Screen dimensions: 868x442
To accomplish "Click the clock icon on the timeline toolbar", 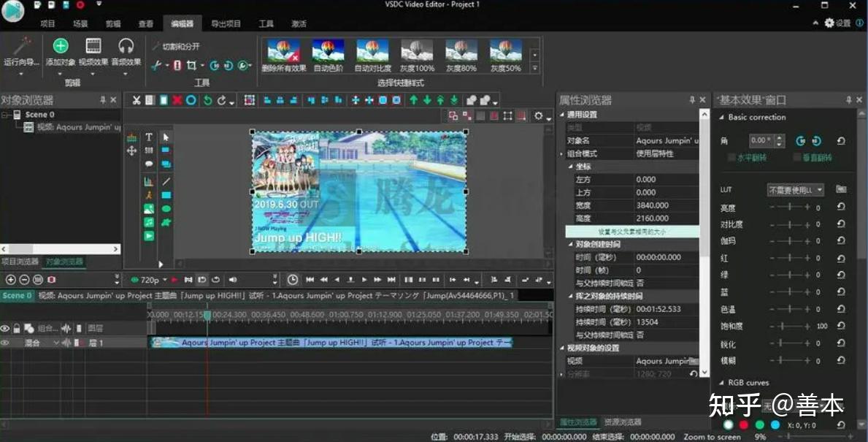I will [x=292, y=280].
